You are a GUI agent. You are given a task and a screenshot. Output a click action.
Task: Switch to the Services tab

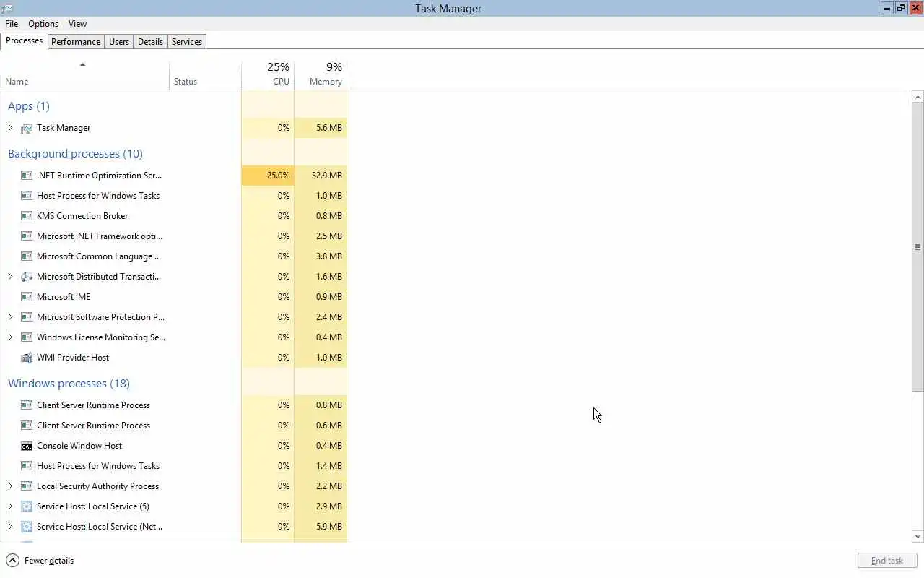187,42
